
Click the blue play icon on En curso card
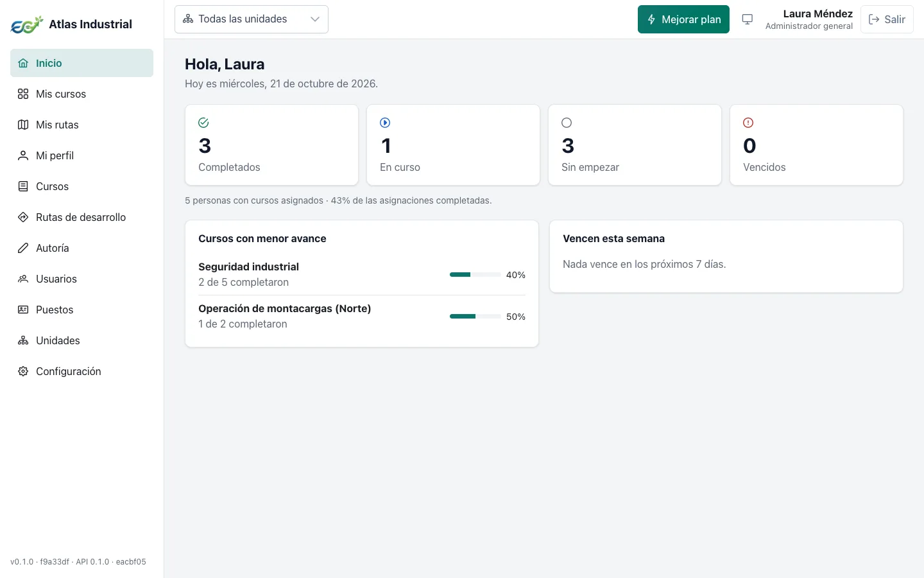coord(385,123)
